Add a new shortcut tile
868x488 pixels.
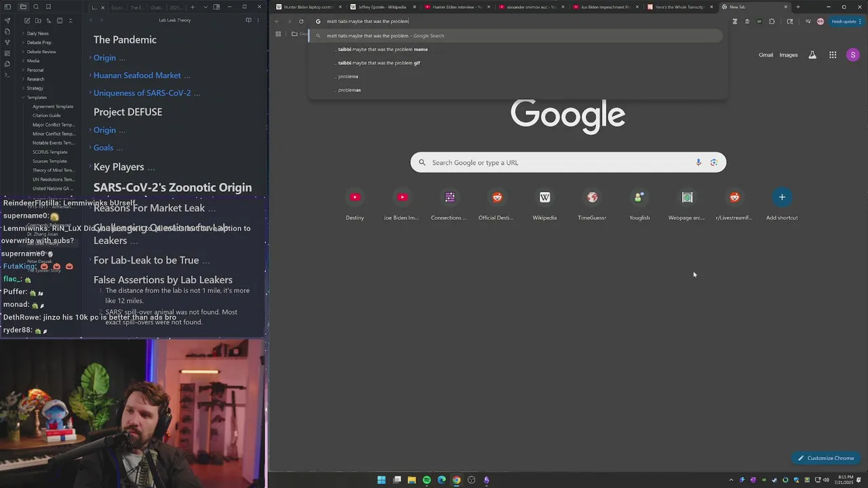click(782, 204)
